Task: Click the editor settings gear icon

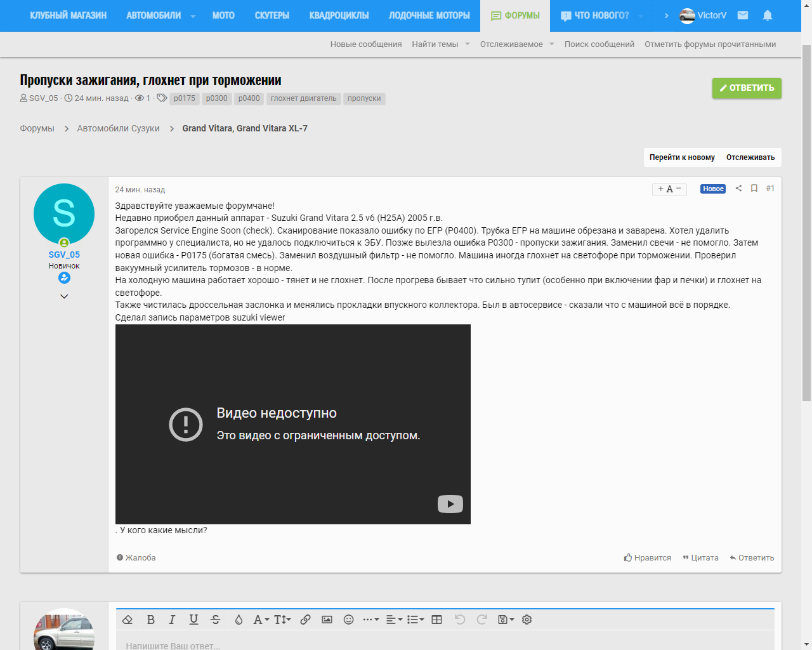Action: click(x=527, y=620)
